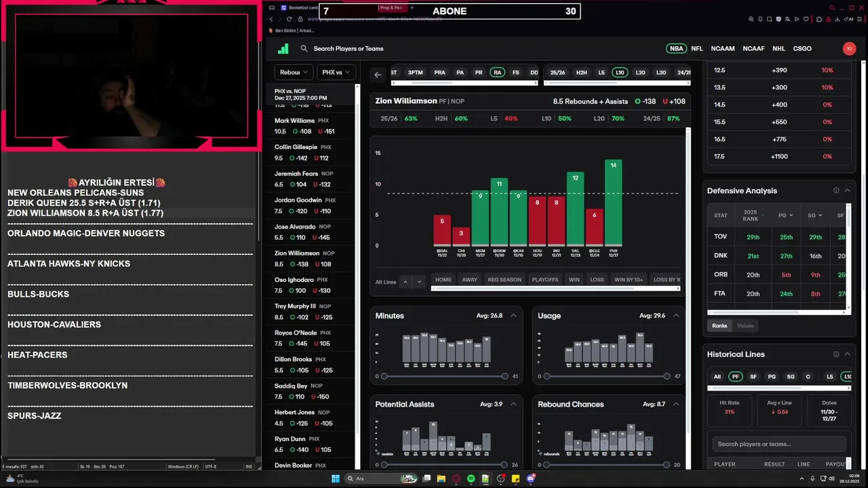Show hidden system tray icons
Image resolution: width=868 pixels, height=488 pixels.
click(x=802, y=479)
